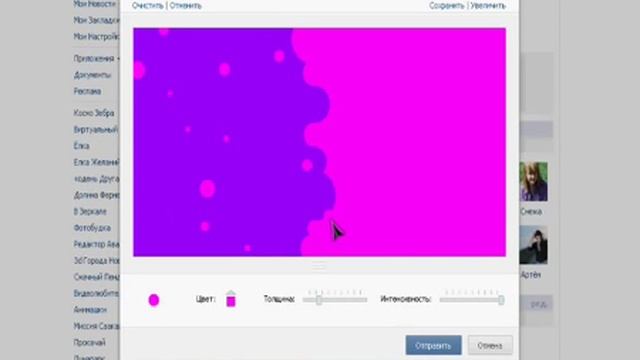The image size is (640, 360).
Task: Click the Интенсивность intensity slider
Action: [472, 300]
